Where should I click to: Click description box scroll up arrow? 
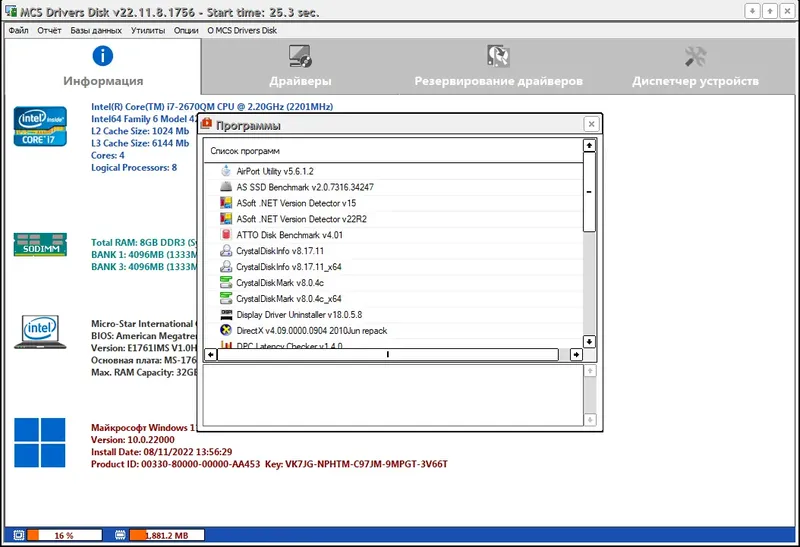pyautogui.click(x=590, y=371)
